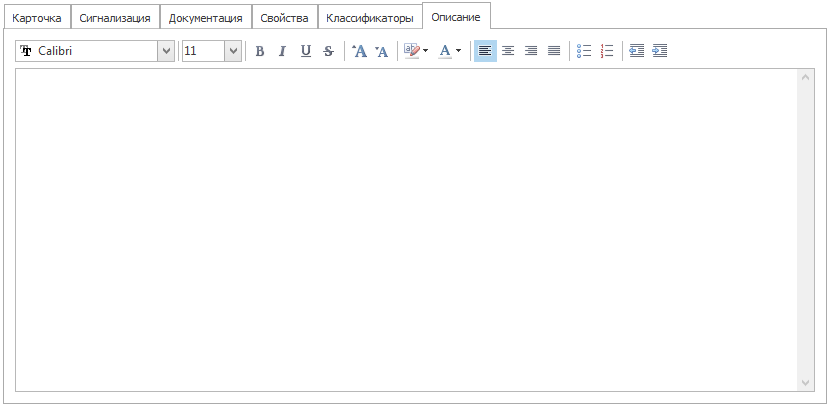Viewport: 833px width, 407px height.
Task: Click inside the description text area
Action: (406, 230)
